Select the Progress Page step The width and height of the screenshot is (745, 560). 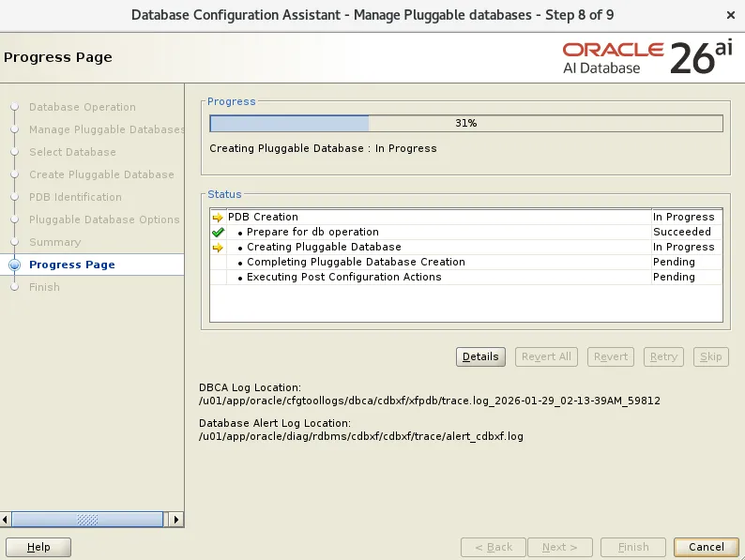pos(71,265)
